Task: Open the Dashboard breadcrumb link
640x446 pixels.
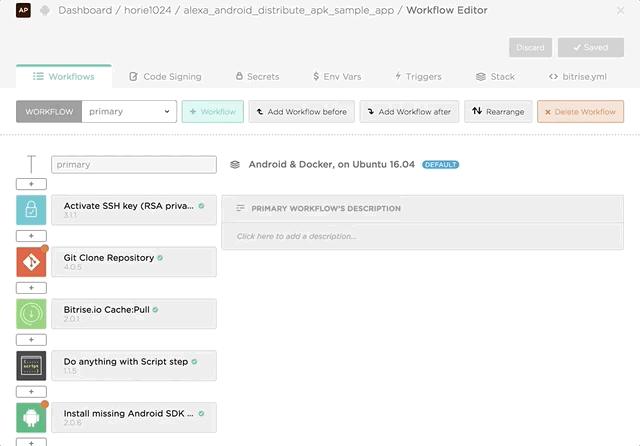Action: pyautogui.click(x=85, y=10)
